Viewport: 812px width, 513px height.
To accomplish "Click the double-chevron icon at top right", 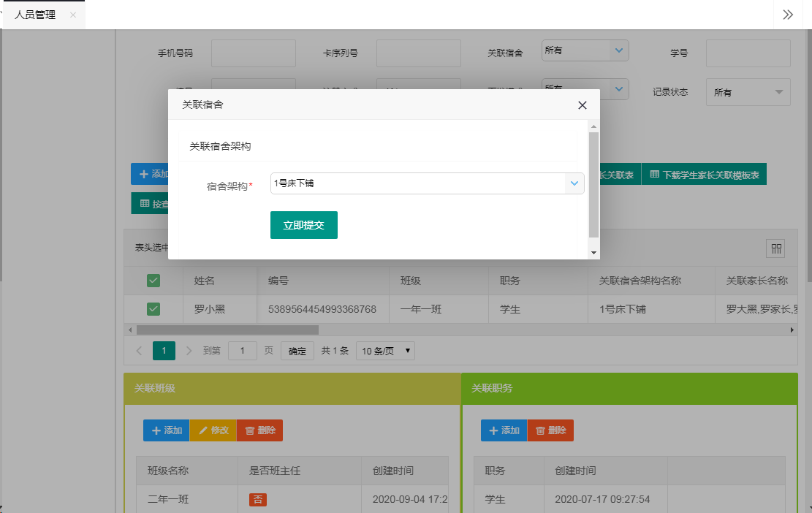I will click(x=788, y=15).
